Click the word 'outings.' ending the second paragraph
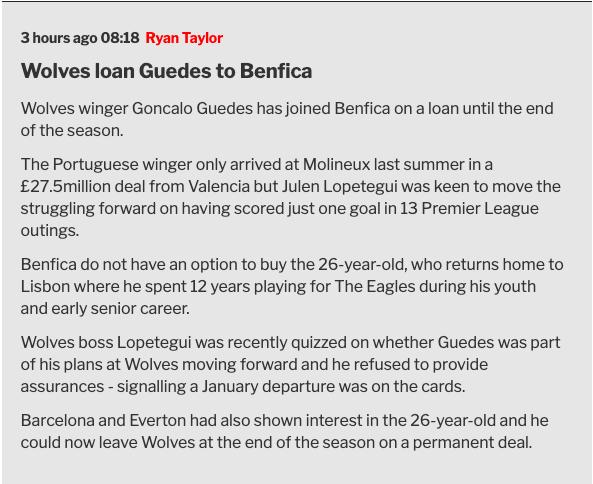 [50, 231]
